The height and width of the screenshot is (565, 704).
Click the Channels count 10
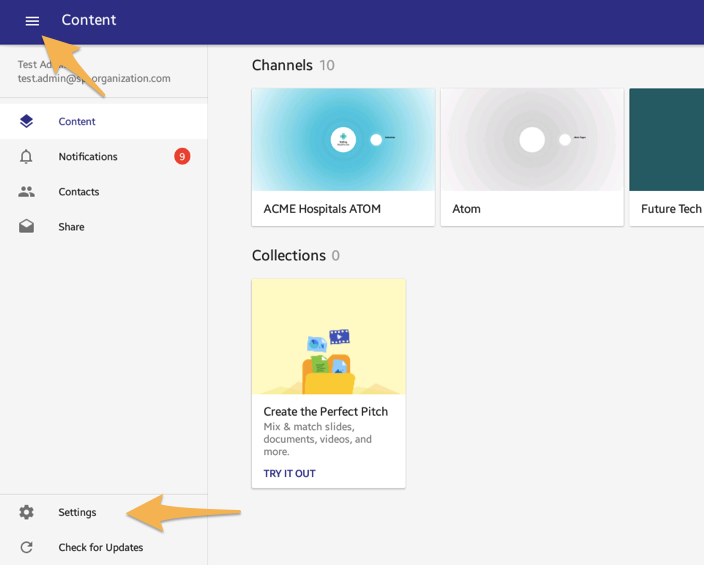click(327, 66)
